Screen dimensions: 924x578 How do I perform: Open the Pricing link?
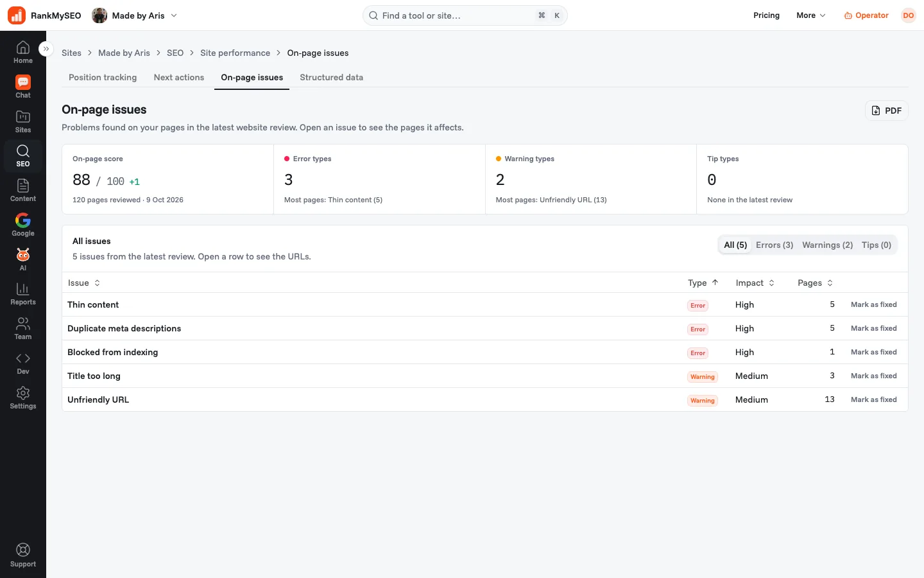[766, 15]
